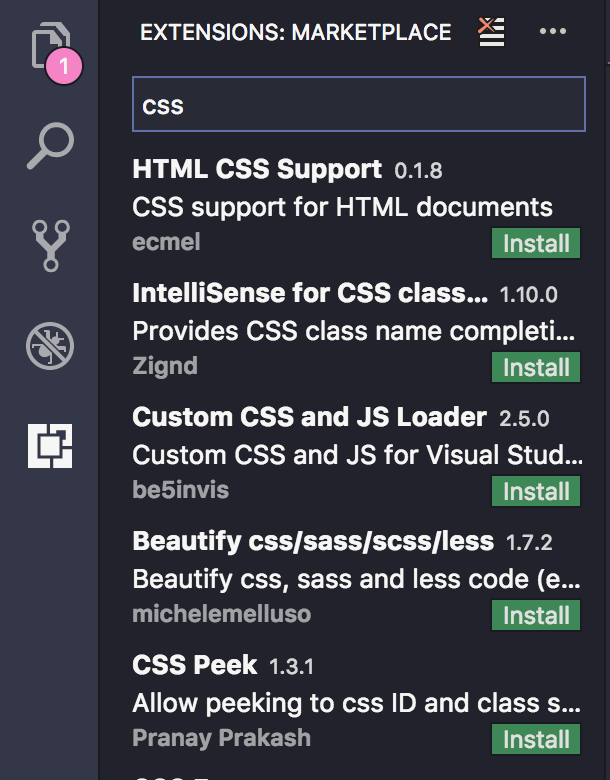
Task: Click the extensions search field
Action: coord(358,105)
